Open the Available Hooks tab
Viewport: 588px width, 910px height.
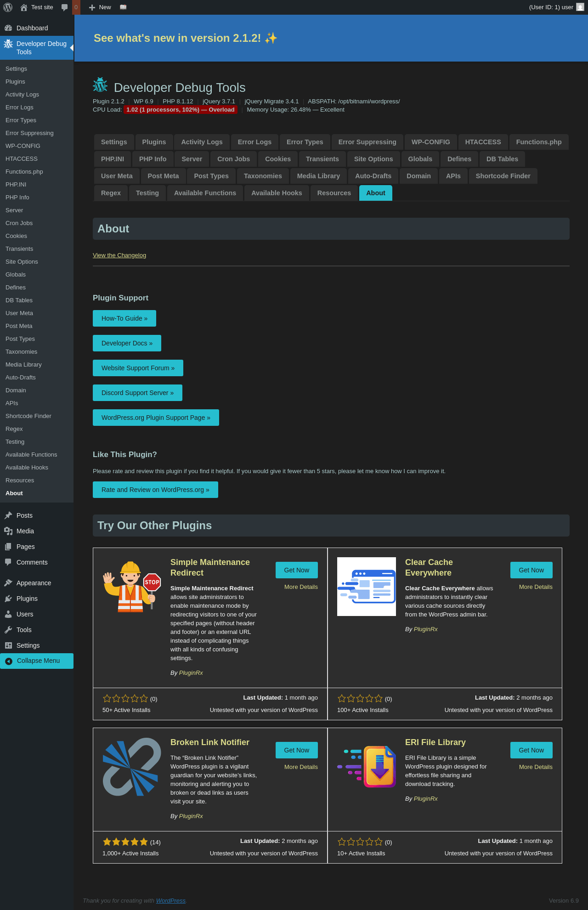point(277,193)
